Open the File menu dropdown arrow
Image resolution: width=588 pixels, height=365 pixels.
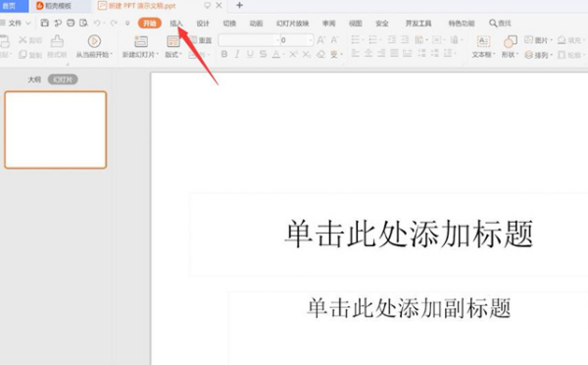coord(28,24)
